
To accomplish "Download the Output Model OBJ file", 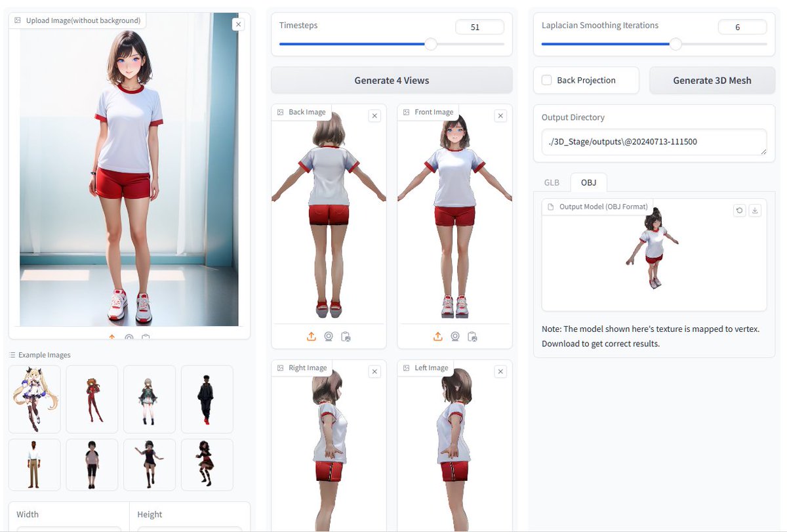I will (755, 211).
